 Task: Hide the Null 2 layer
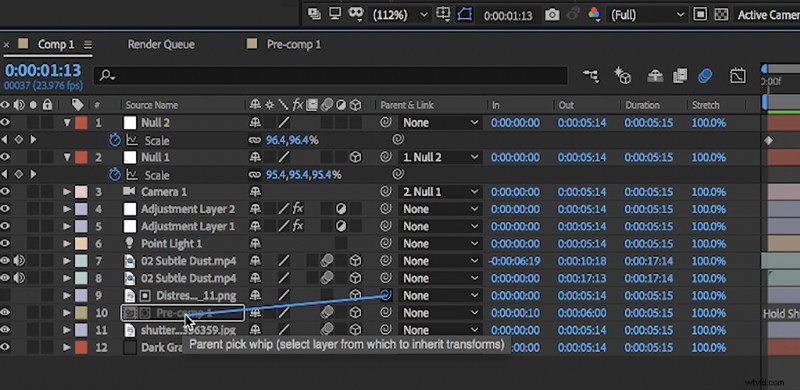[x=5, y=122]
